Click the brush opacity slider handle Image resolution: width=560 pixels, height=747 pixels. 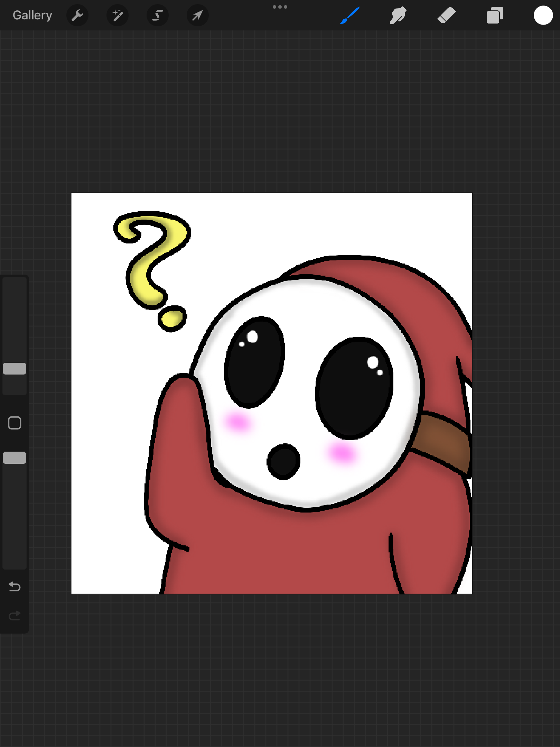pos(15,458)
